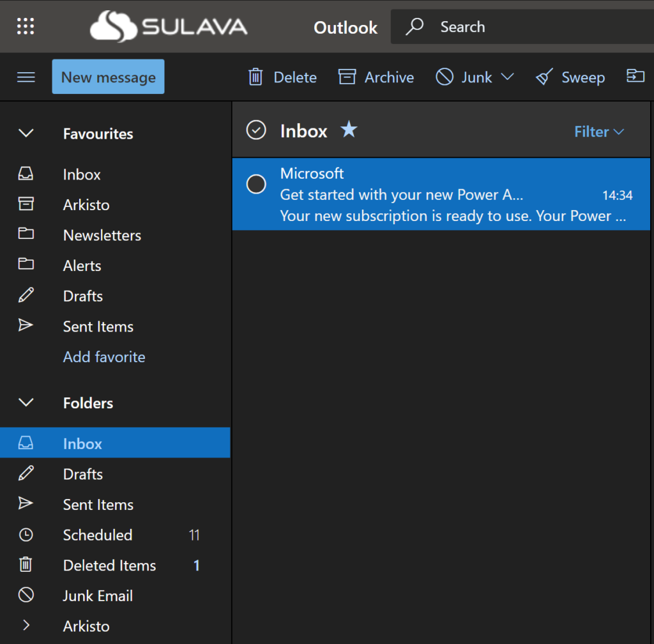Click the Archive box icon in toolbar
The width and height of the screenshot is (654, 644).
click(x=347, y=77)
